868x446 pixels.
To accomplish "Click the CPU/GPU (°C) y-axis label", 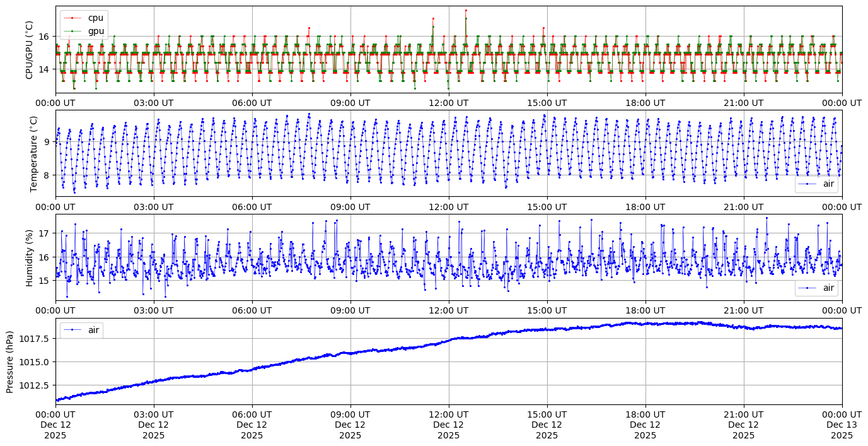I will tap(28, 50).
